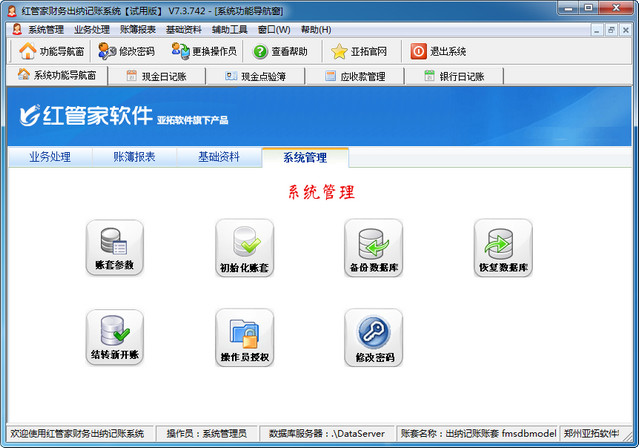The image size is (639, 448).
Task: Open 现金点验簿 shortcut tab
Action: tap(256, 76)
